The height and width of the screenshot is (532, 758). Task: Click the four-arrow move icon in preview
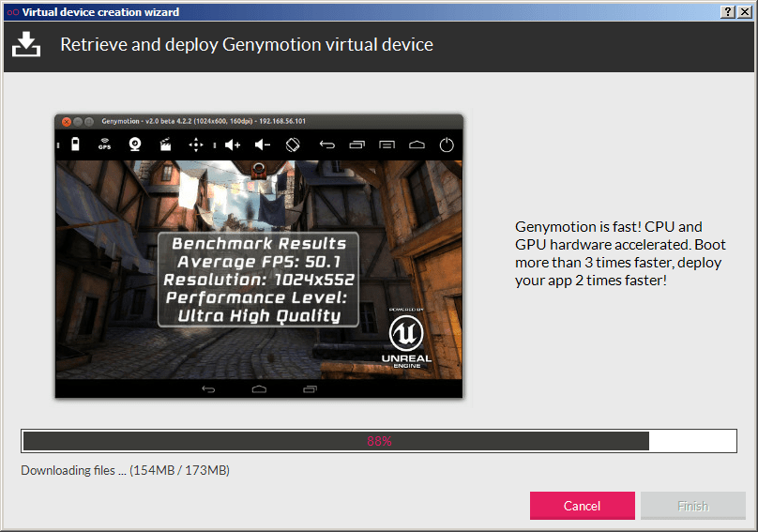click(x=196, y=144)
